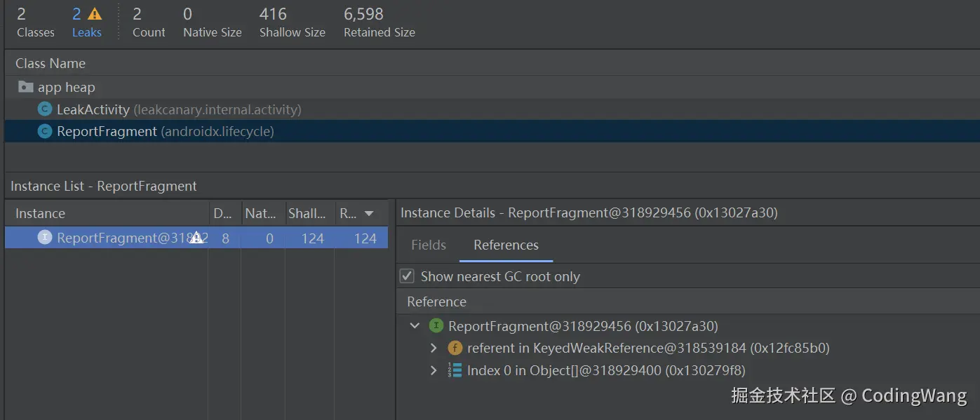Image resolution: width=980 pixels, height=420 pixels.
Task: Click the Classes count at the top
Action: pyautogui.click(x=35, y=22)
